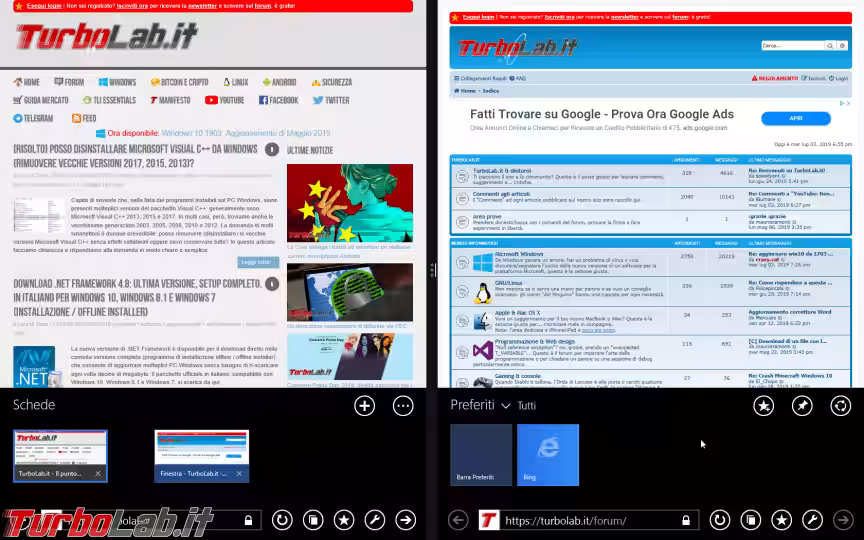Open the Bing favorites tile

point(548,455)
